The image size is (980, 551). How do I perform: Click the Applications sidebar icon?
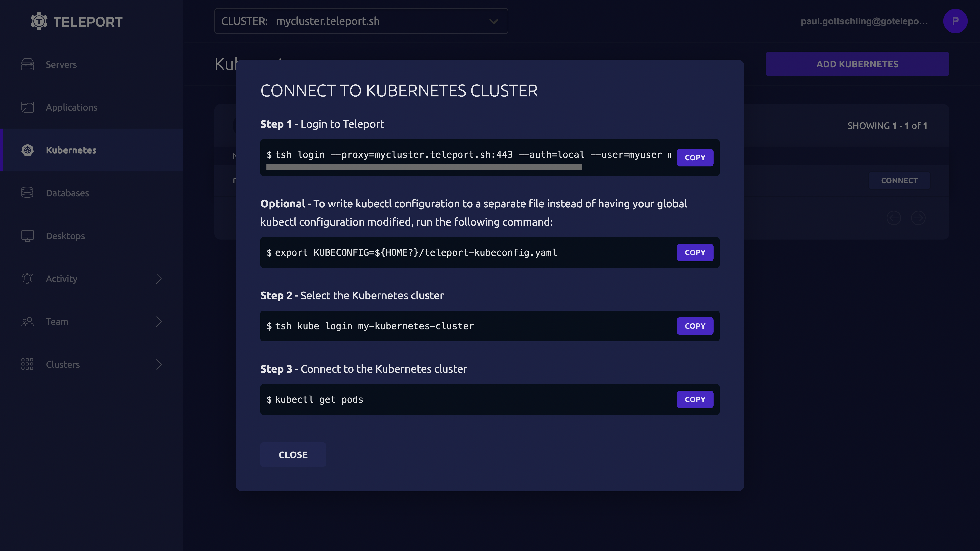tap(27, 107)
